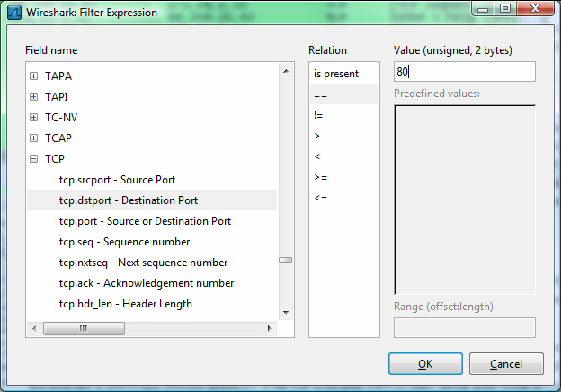Click the Wireshark icon in title bar

pyautogui.click(x=14, y=13)
